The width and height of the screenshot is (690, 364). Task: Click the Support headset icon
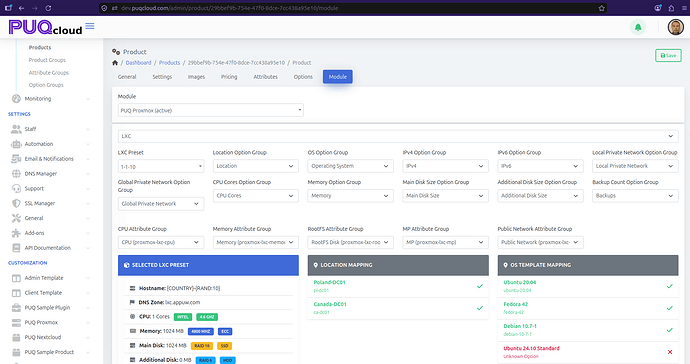[16, 188]
